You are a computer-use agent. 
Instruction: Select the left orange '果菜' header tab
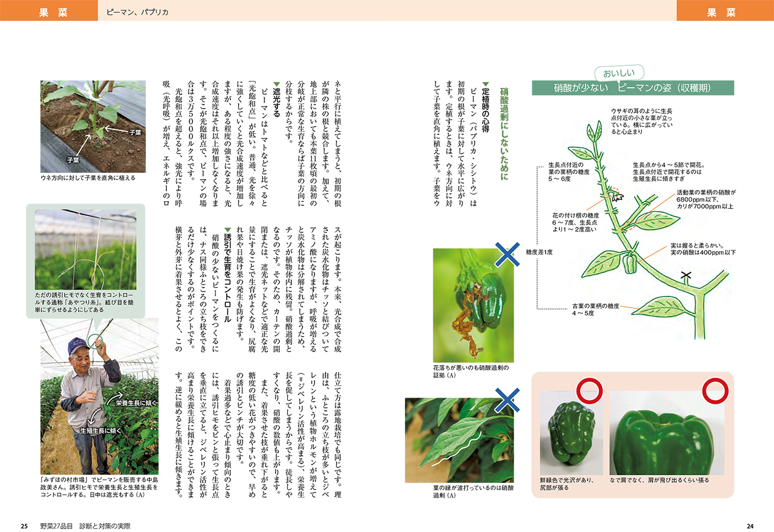[x=49, y=11]
